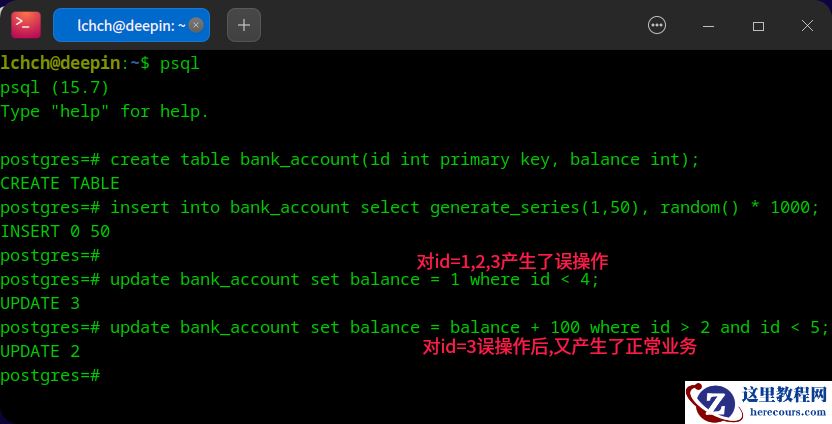Click the INSERT 0 50 result line
Screen dimensions: 832x424
point(55,231)
